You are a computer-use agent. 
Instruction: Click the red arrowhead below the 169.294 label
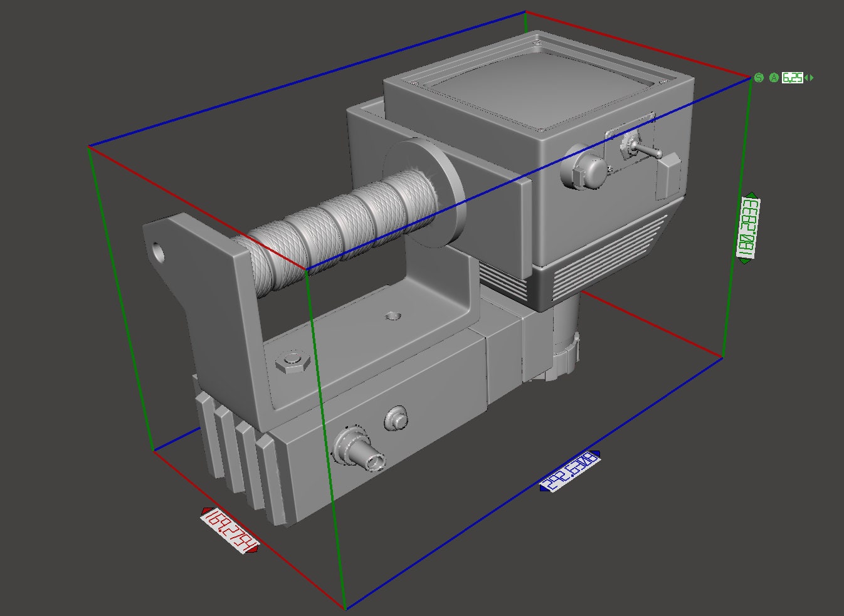(x=251, y=550)
